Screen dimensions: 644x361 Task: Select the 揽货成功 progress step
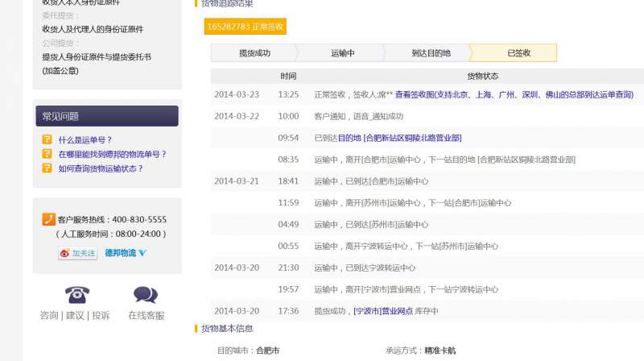(254, 53)
